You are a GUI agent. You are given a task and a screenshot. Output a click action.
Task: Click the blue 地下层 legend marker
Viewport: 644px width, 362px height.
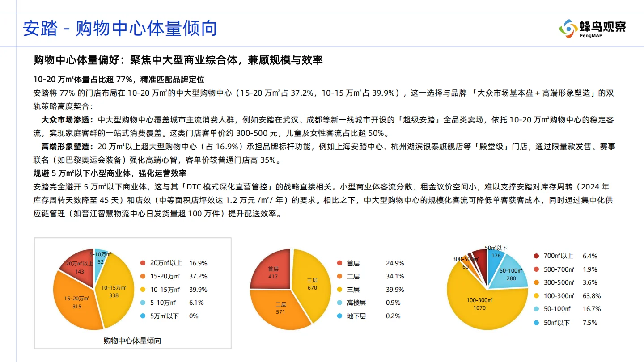tap(339, 316)
